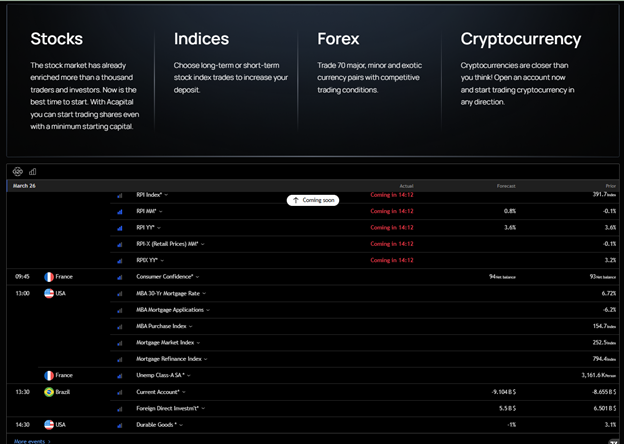Open the Stocks section heading

tap(56, 39)
